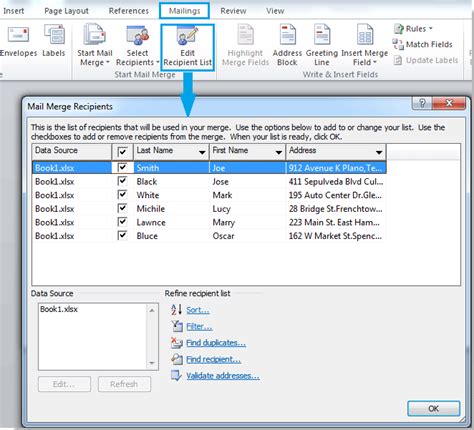Insert an Address Block
This screenshot has height=430, width=474.
click(287, 45)
